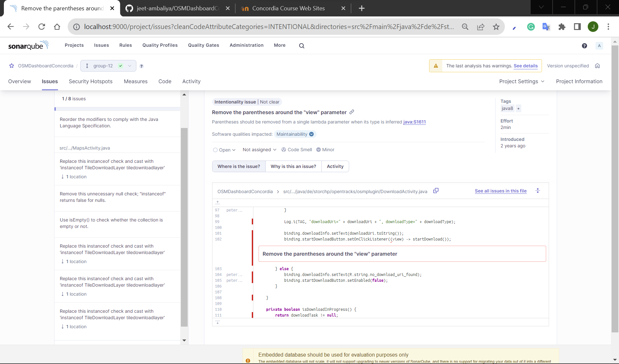Click the permalink icon next to the issue title
The image size is (619, 364).
pos(351,112)
